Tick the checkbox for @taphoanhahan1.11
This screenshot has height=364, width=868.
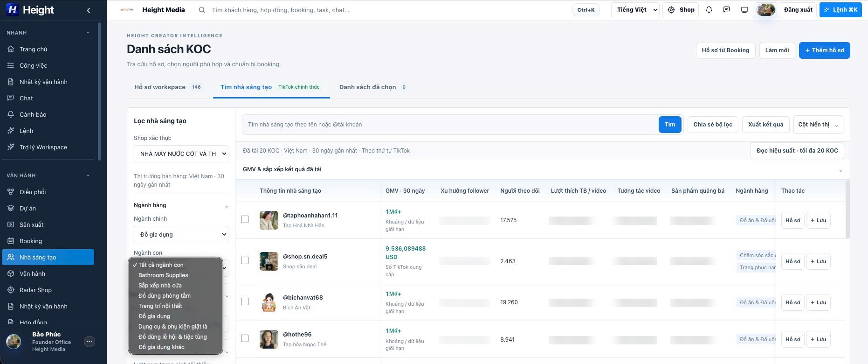(x=245, y=219)
